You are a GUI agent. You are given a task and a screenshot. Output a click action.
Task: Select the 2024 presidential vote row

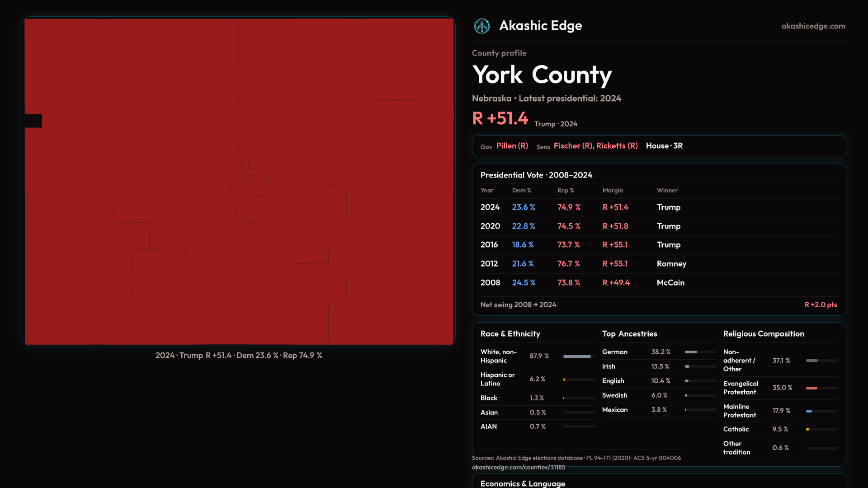point(490,207)
